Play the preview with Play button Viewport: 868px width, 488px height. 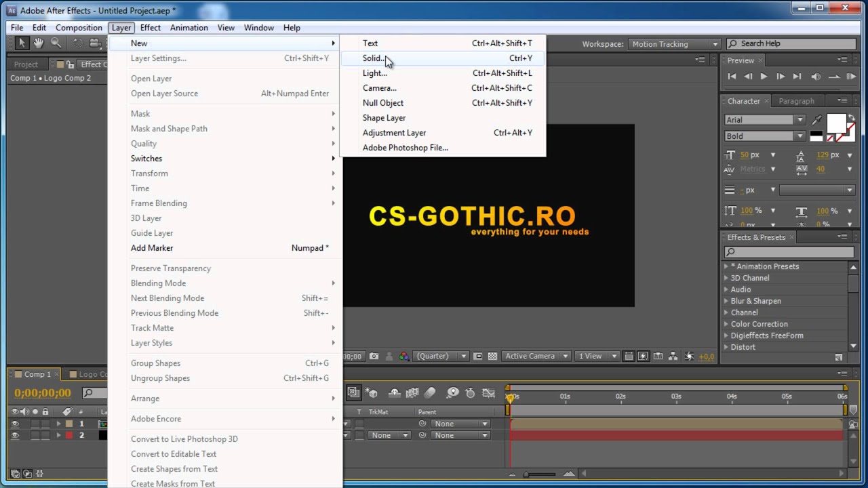764,77
